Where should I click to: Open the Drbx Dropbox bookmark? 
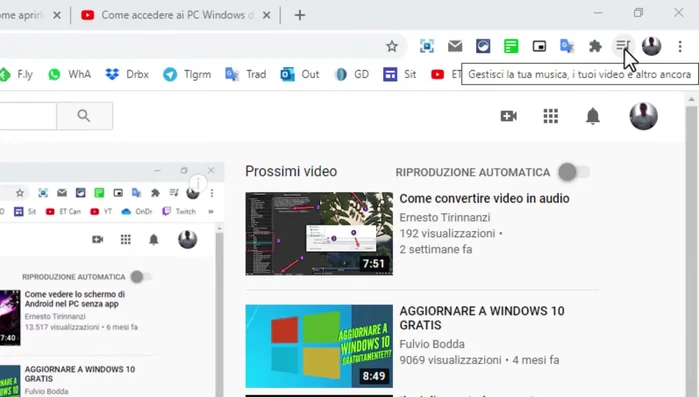[127, 74]
